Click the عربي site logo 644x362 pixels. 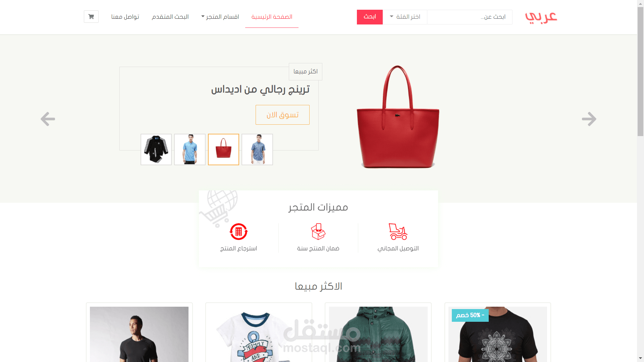click(541, 17)
